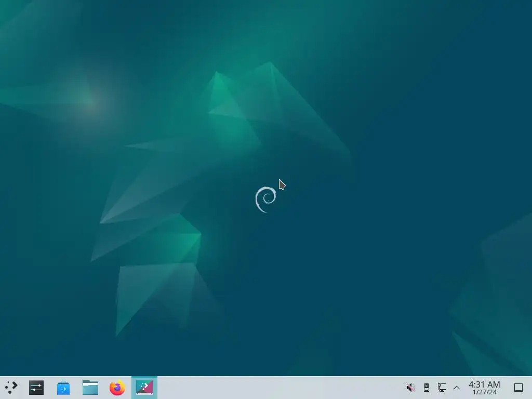The image size is (532, 399).
Task: Open the Dolphin file manager
Action: (90, 388)
